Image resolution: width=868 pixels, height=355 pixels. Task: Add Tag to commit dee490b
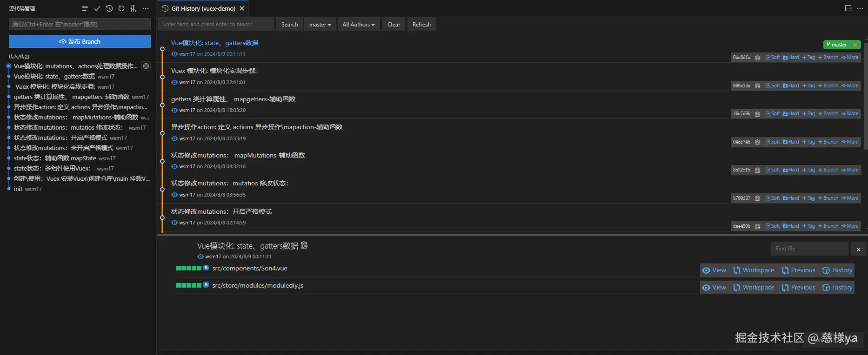click(x=808, y=226)
